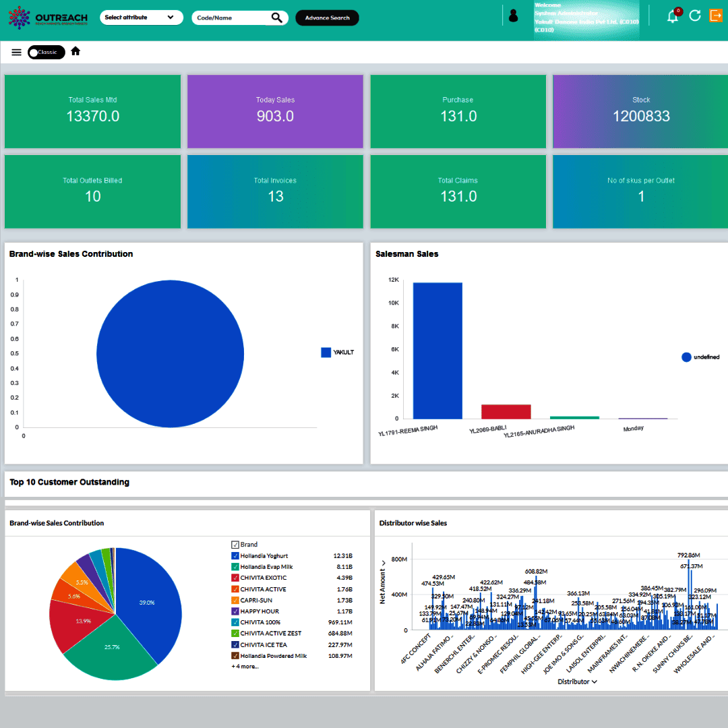Screen dimensions: 728x728
Task: Click the refresh icon in header
Action: [x=695, y=16]
